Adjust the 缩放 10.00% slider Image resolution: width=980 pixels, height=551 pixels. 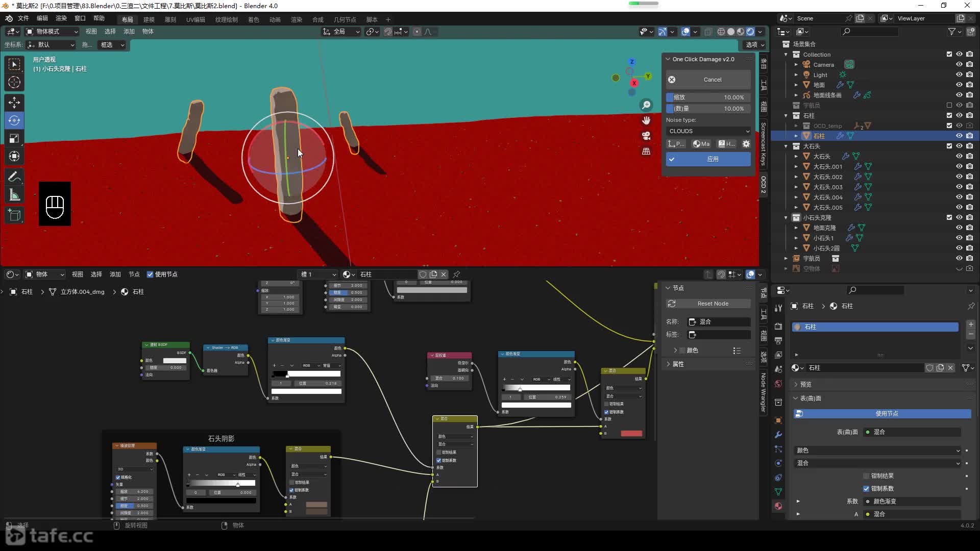[708, 97]
